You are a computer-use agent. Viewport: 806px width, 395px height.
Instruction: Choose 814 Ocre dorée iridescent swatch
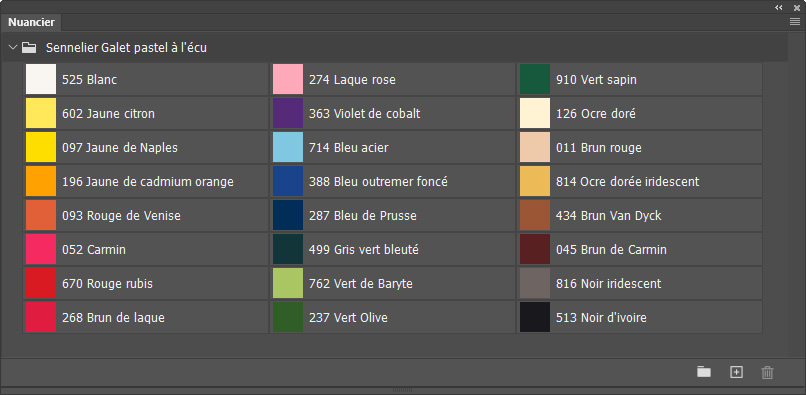[x=640, y=181]
